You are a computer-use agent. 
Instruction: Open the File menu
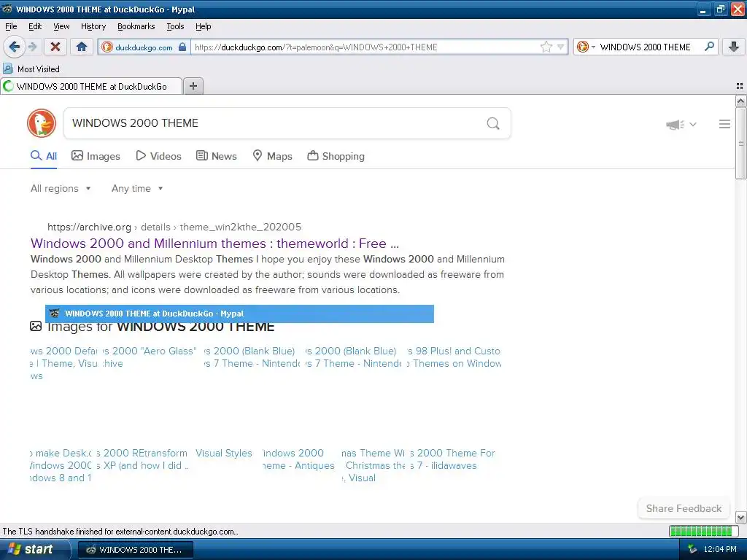11,26
